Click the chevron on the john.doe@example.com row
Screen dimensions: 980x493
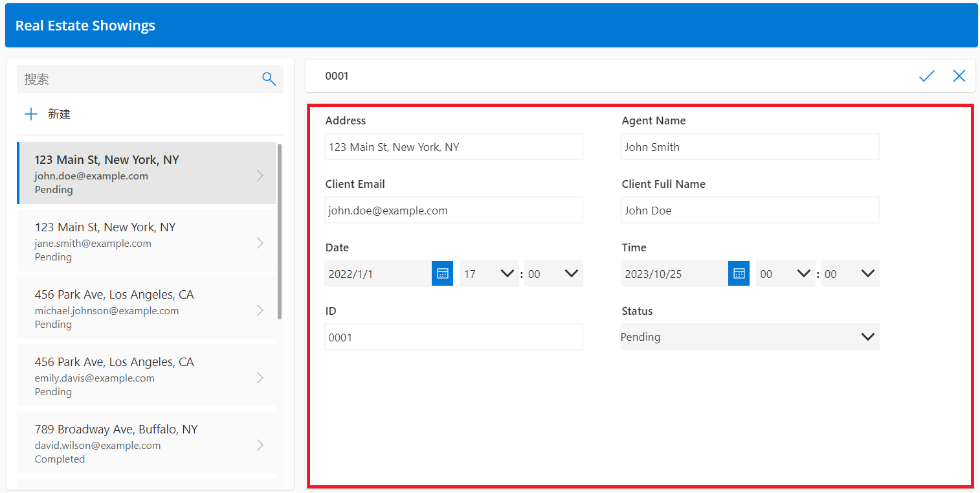click(260, 176)
